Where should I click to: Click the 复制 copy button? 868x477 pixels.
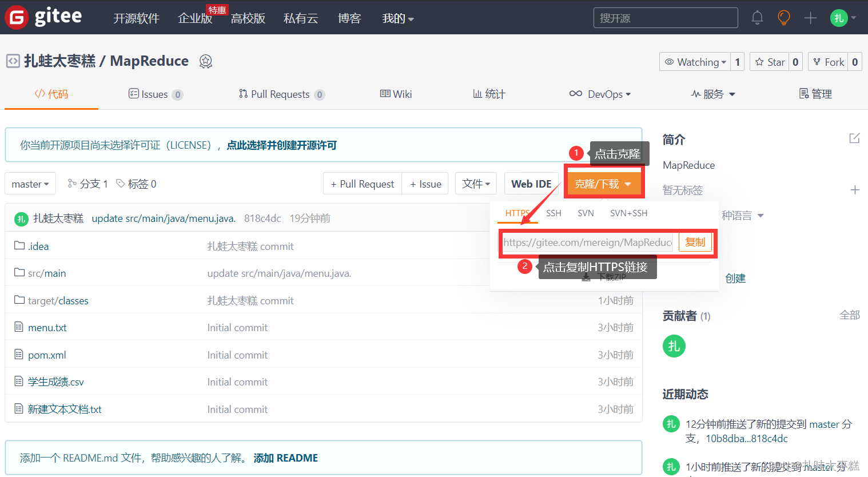[695, 242]
